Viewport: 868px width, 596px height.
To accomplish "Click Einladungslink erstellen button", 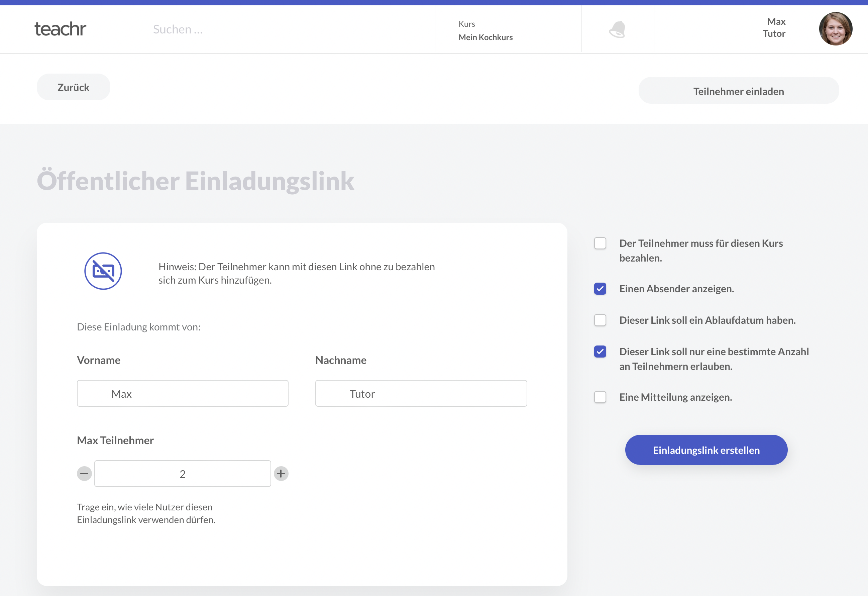I will (706, 450).
